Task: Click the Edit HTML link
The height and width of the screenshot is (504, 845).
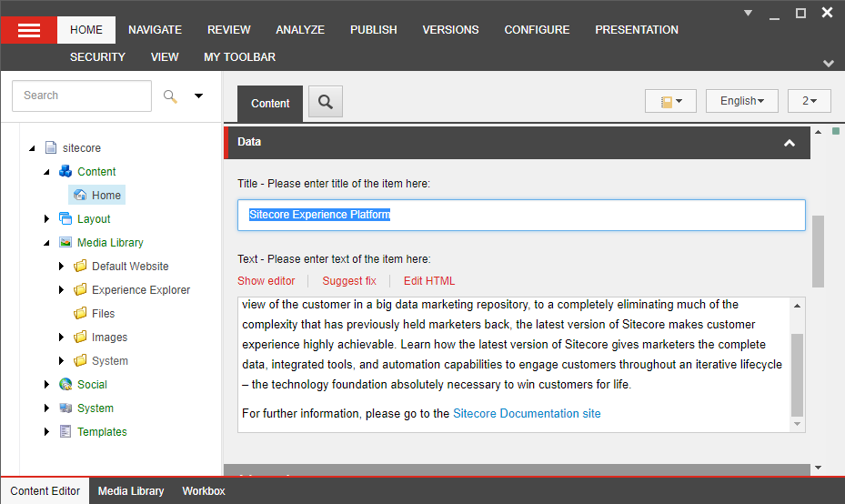Action: click(429, 281)
